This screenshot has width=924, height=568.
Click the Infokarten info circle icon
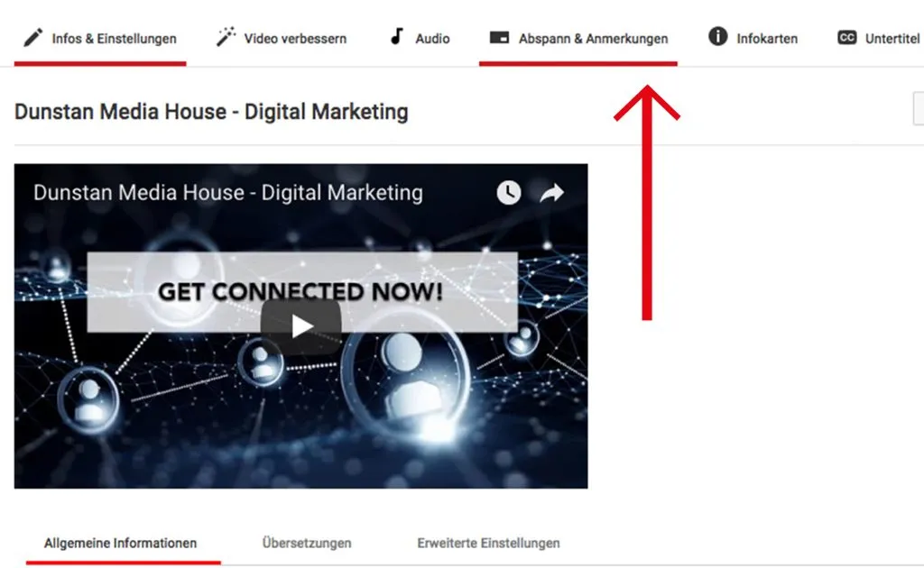tap(717, 36)
